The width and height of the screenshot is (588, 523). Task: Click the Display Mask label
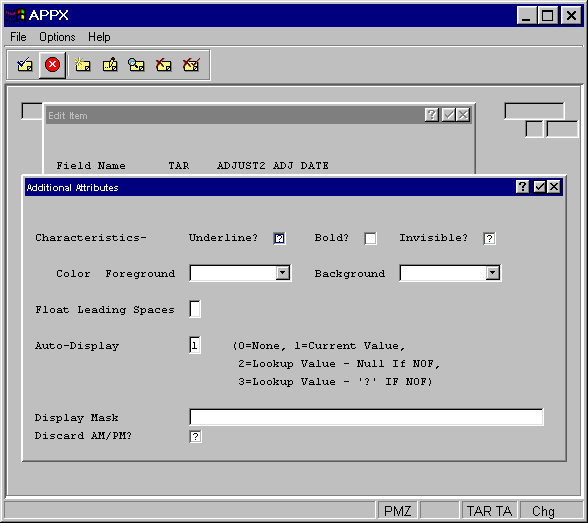pos(76,418)
